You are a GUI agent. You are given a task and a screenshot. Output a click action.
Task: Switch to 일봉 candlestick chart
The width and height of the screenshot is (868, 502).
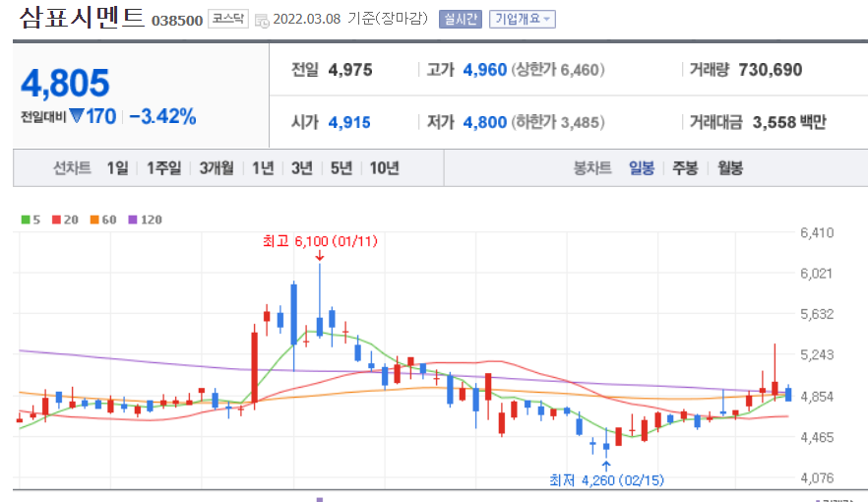(642, 168)
